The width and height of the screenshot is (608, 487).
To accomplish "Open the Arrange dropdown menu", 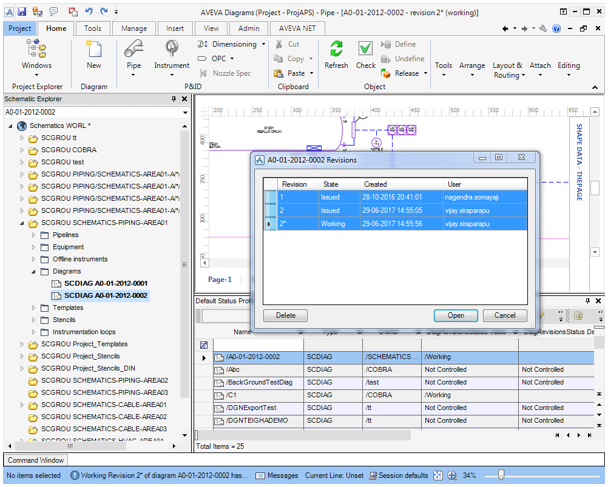I will click(x=472, y=69).
